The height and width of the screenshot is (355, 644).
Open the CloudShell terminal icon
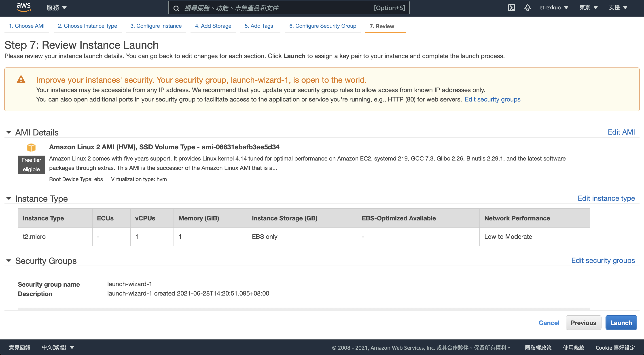511,8
